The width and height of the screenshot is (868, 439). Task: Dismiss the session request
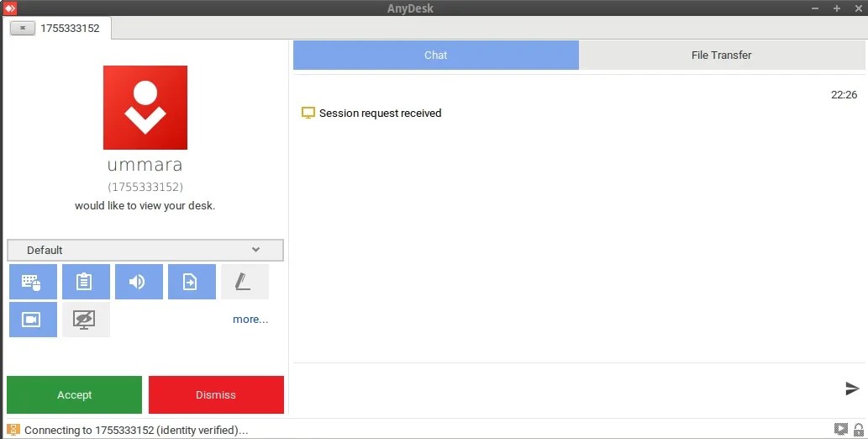pos(216,394)
